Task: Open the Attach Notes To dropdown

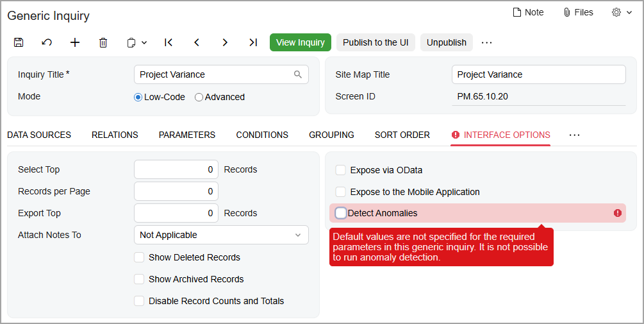Action: pos(221,235)
